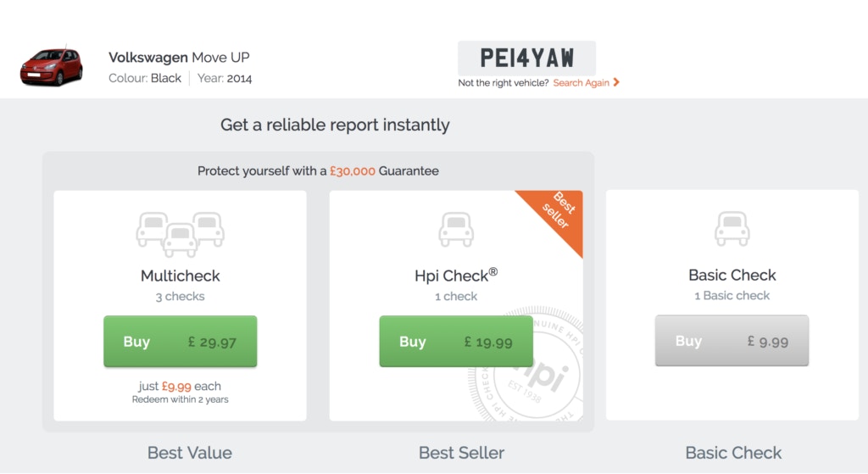Click the three-car Multicheck icon
Viewport: 868px width, 474px height.
(x=180, y=233)
